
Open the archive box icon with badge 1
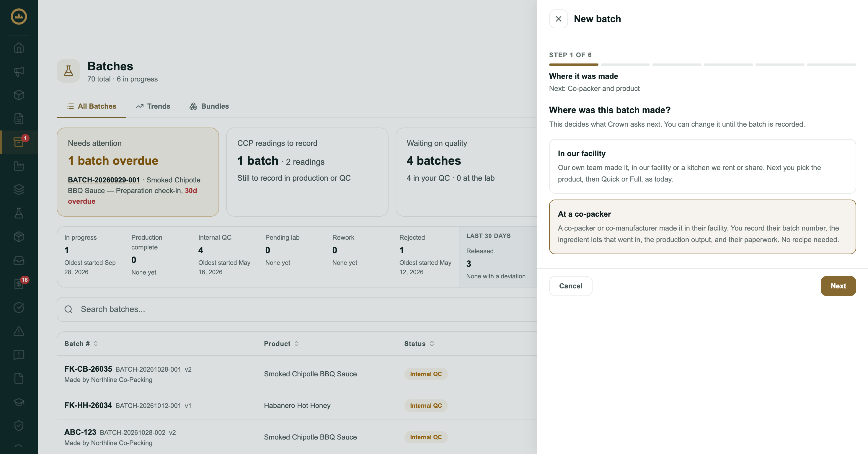19,142
